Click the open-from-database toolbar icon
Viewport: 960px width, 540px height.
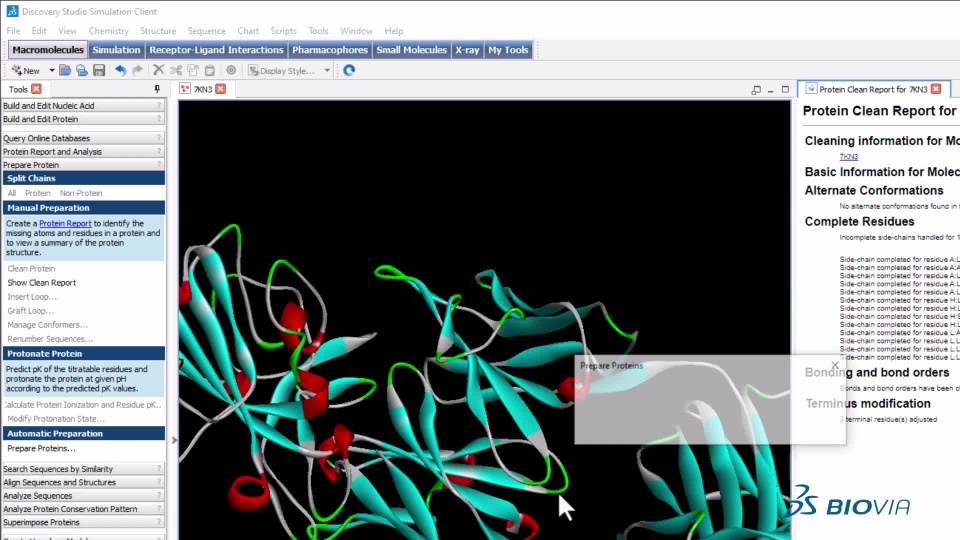click(x=82, y=70)
